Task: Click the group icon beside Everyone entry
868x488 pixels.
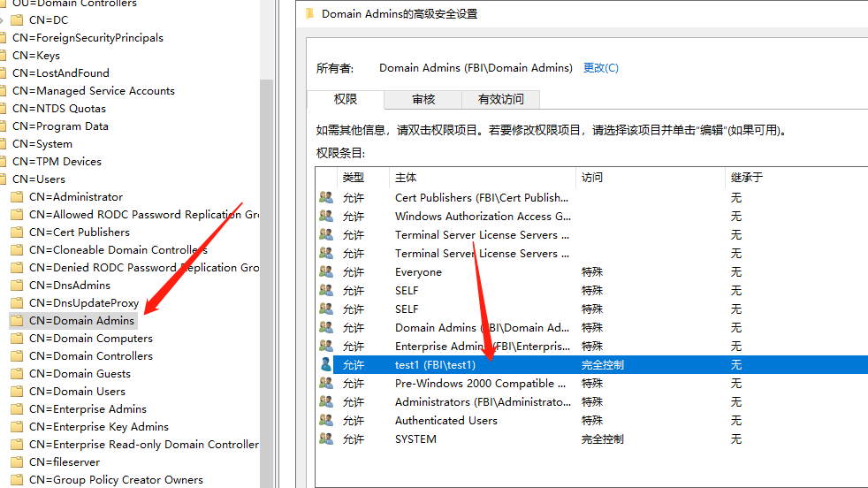Action: click(326, 272)
